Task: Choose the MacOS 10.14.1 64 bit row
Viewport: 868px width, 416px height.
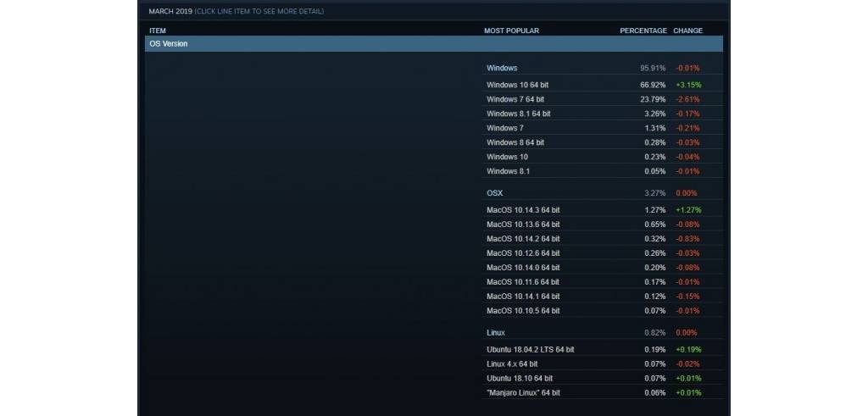Action: tap(602, 296)
